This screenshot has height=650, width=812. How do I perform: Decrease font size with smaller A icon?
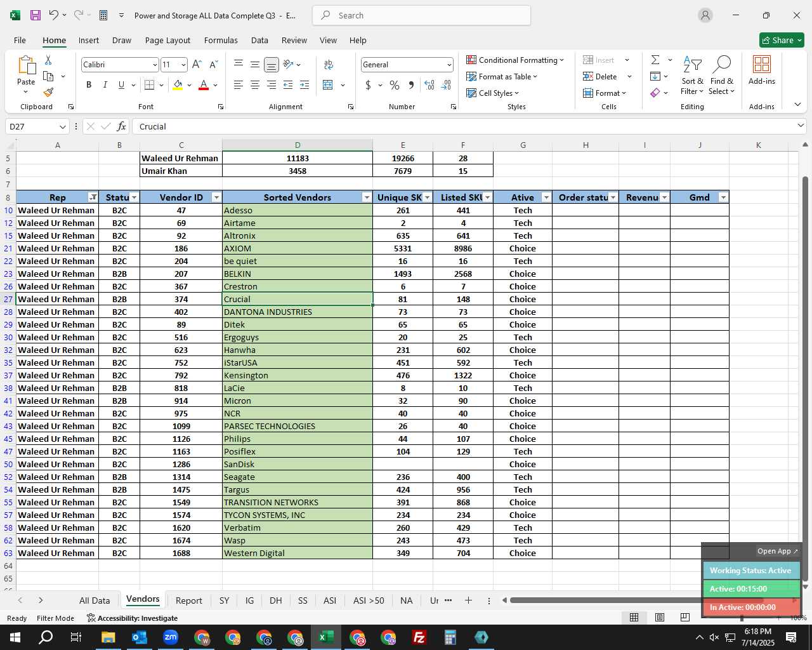pos(213,65)
